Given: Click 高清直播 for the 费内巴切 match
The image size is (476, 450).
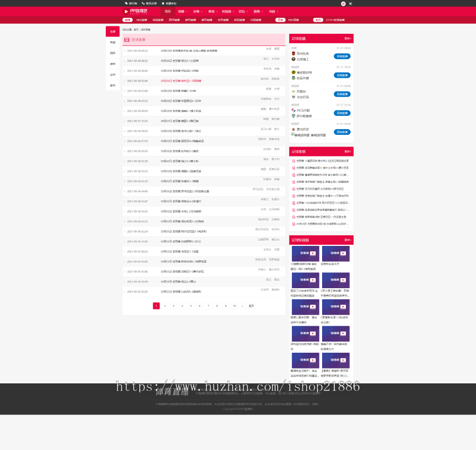Looking at the screenshot, I should (x=342, y=132).
